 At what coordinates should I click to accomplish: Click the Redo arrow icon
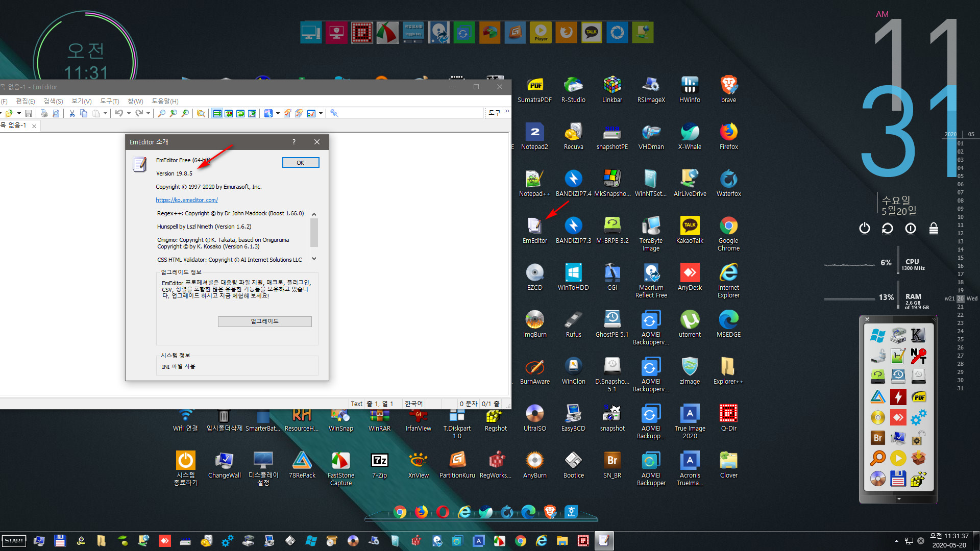pos(139,113)
